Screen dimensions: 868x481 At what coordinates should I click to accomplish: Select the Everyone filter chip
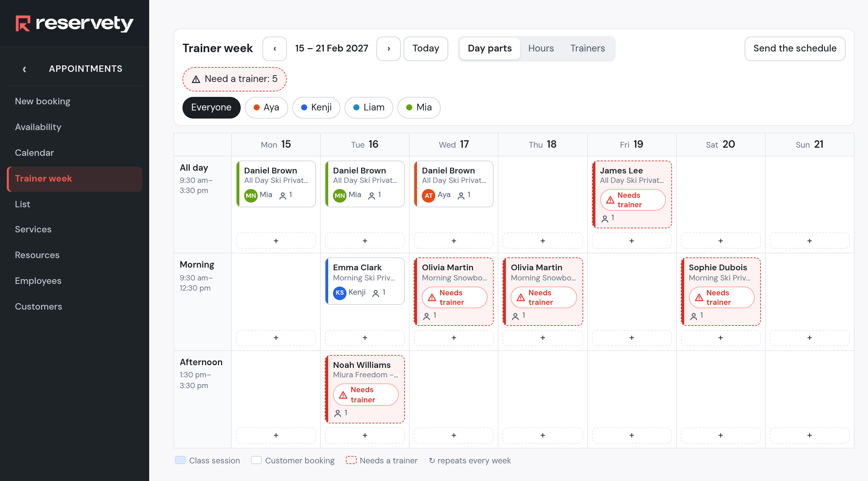(211, 108)
